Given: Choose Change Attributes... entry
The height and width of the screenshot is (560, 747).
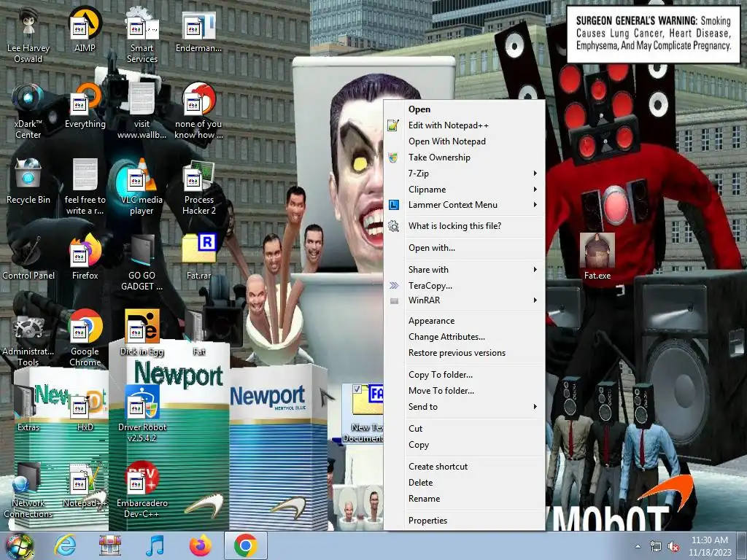Looking at the screenshot, I should click(x=464, y=337).
